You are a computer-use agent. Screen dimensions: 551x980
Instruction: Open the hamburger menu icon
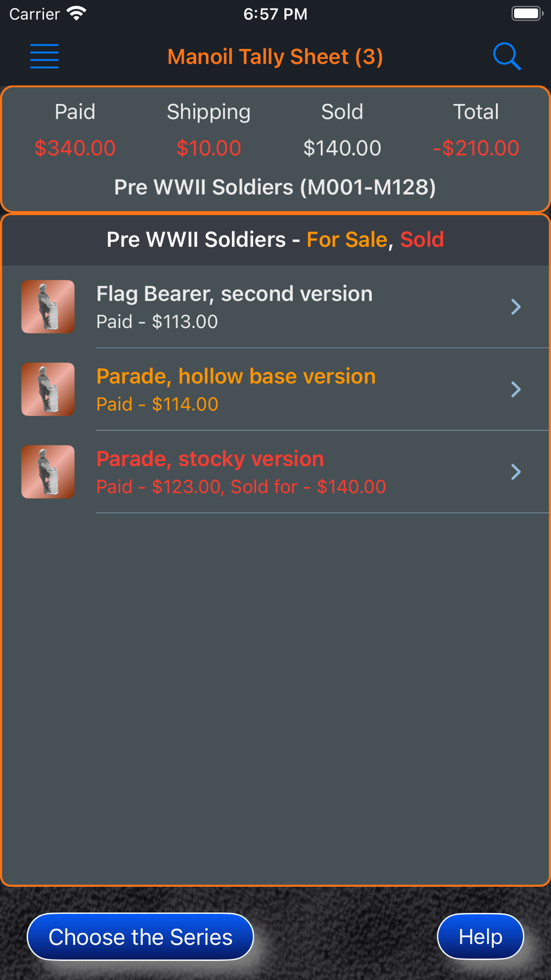(45, 56)
